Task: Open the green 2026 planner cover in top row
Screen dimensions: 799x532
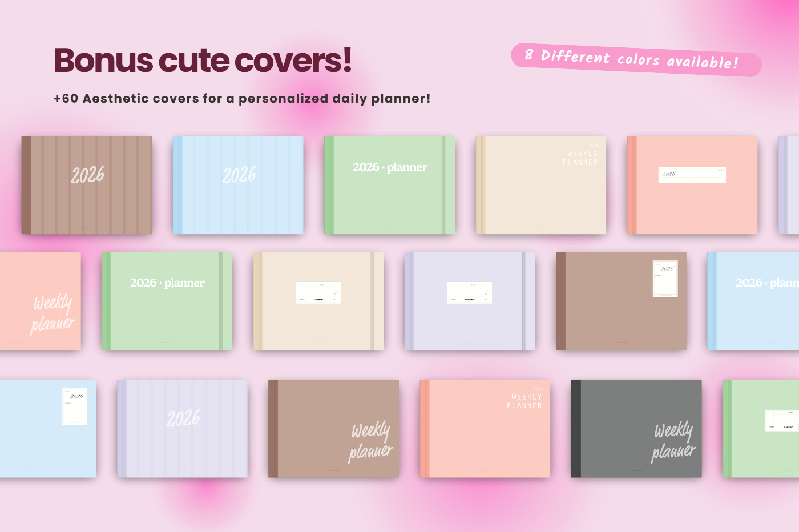Action: tap(389, 185)
